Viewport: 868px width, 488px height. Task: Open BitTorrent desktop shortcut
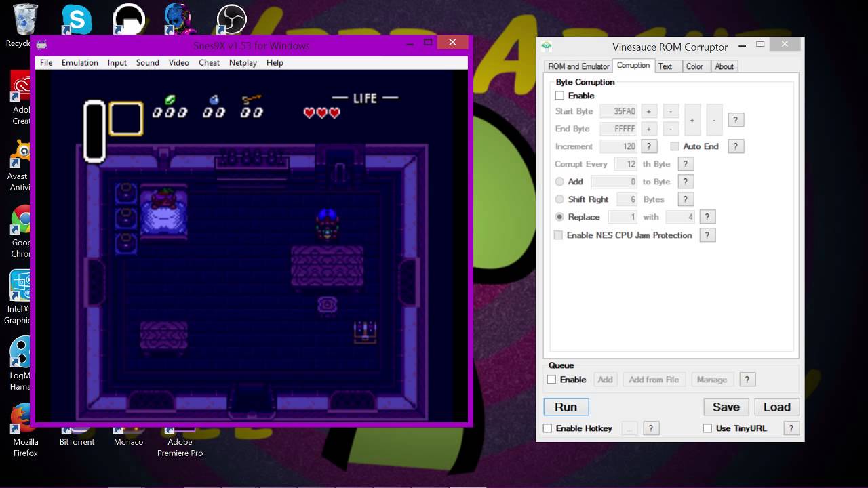pyautogui.click(x=77, y=436)
